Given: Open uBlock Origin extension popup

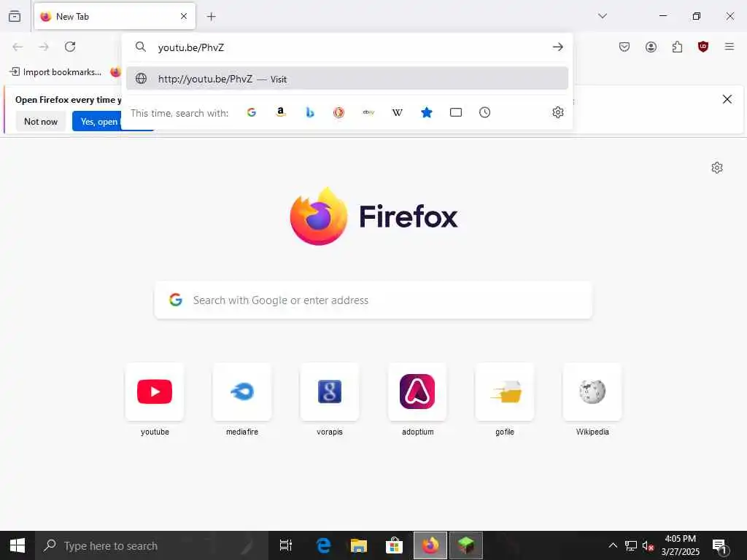Looking at the screenshot, I should [703, 47].
